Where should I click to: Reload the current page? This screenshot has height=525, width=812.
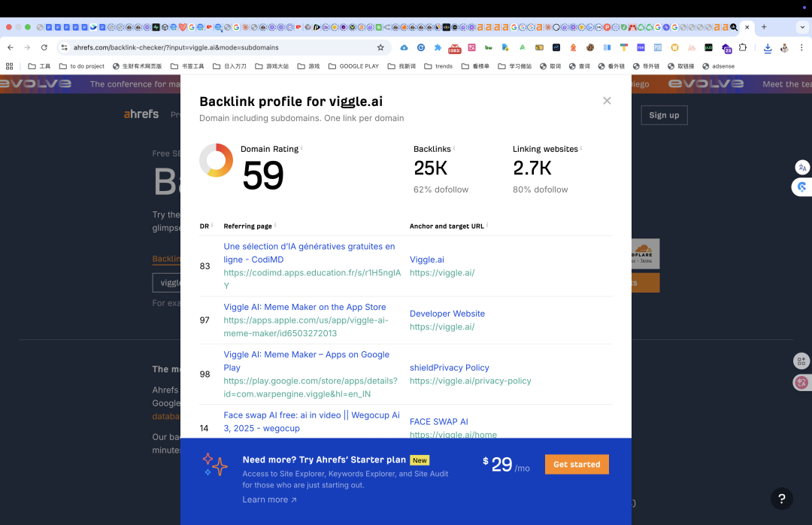44,47
